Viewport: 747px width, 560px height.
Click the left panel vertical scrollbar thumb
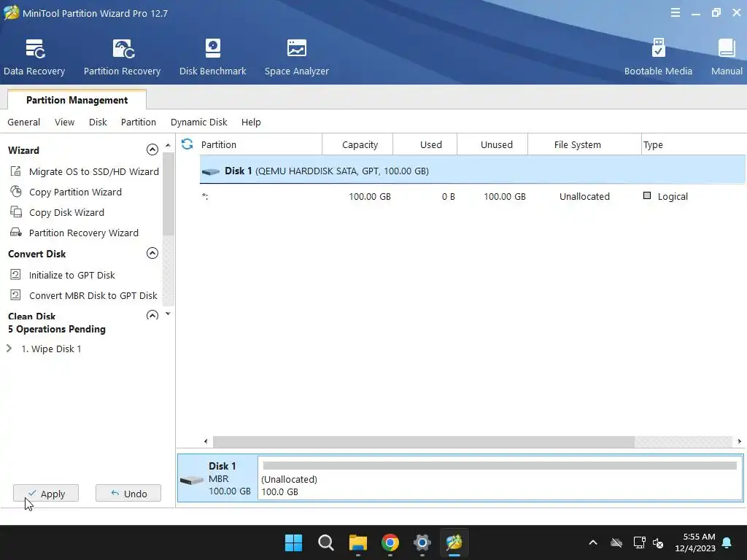point(168,194)
